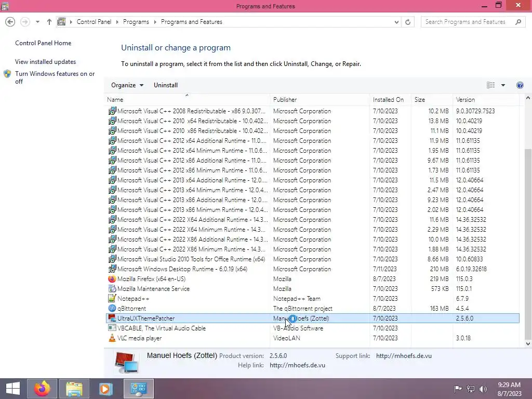Screen dimensions: 532x399
Task: Click the Control Panel icon in address bar
Action: coord(61,22)
